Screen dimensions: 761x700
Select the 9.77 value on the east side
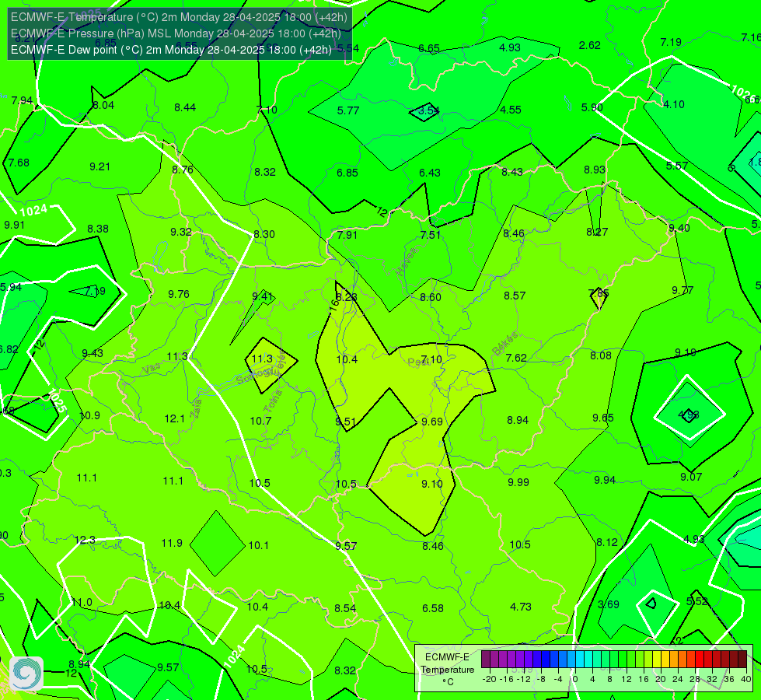pos(682,290)
